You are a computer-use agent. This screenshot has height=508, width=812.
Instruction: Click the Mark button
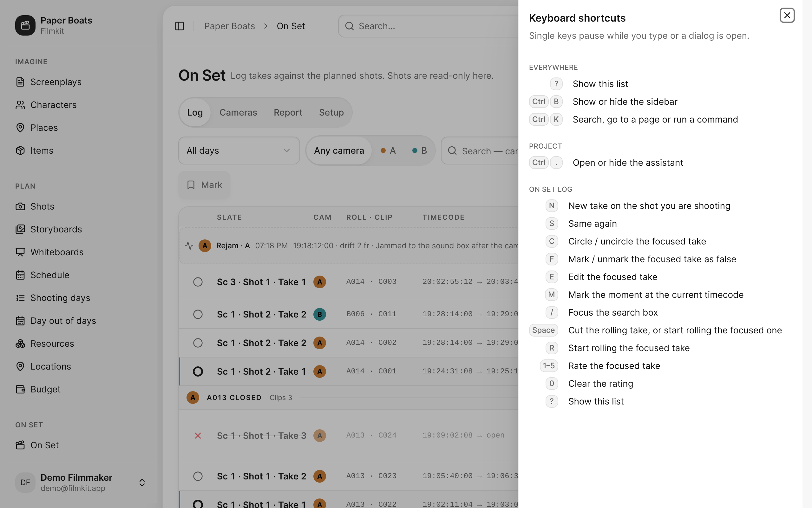click(204, 185)
